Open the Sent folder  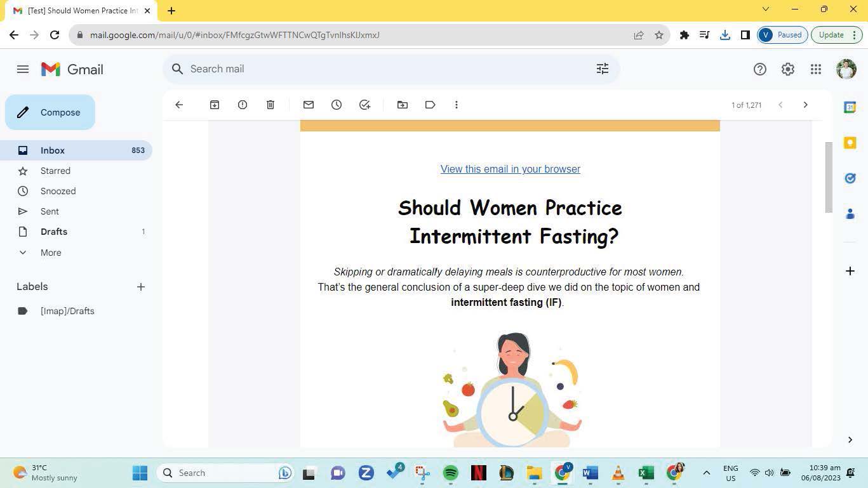tap(76, 211)
